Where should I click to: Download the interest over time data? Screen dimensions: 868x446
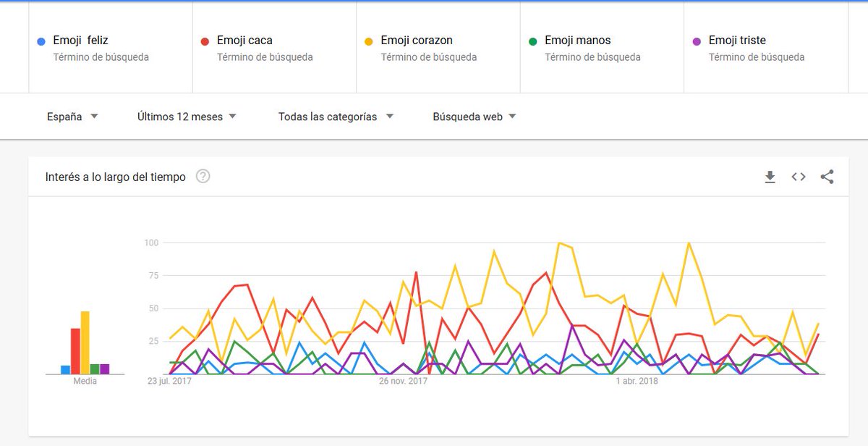770,177
